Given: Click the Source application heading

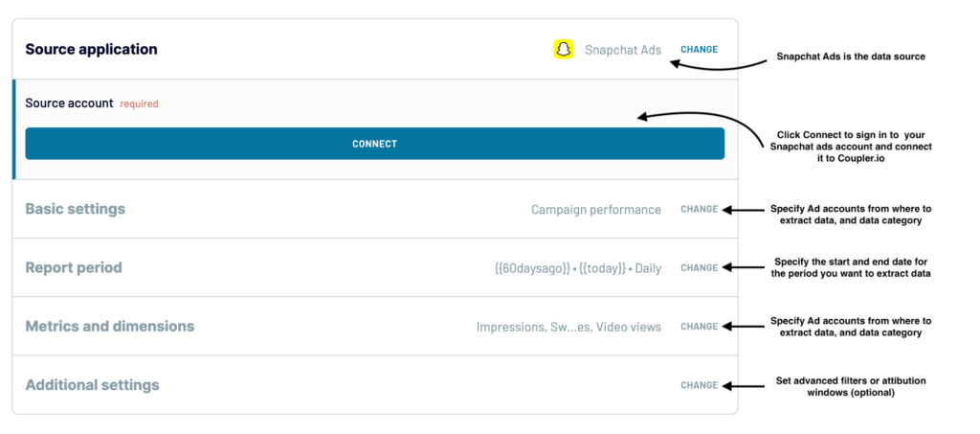Looking at the screenshot, I should pos(91,50).
